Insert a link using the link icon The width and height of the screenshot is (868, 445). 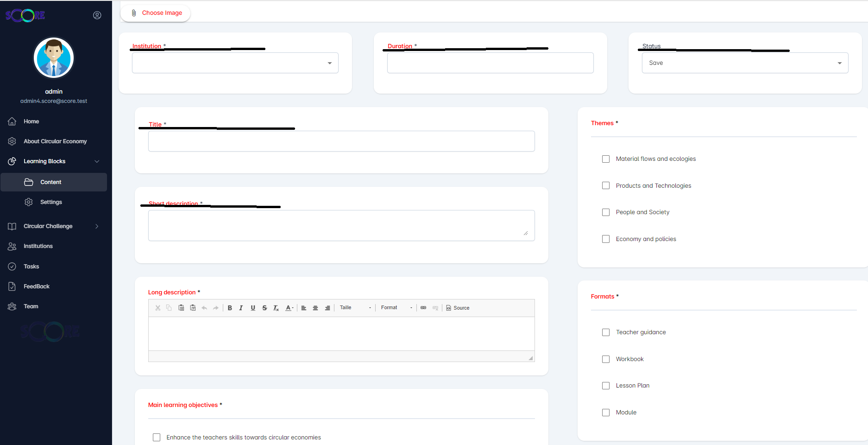(423, 308)
